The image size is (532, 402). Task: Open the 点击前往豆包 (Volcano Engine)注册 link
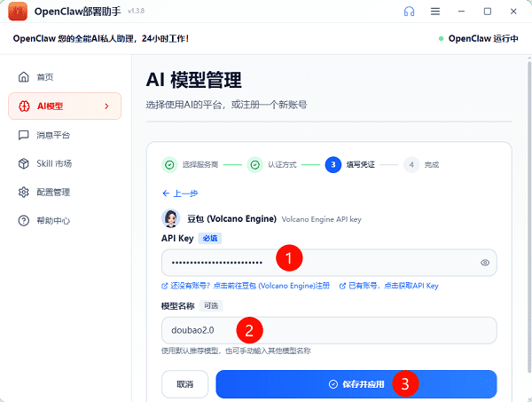[x=246, y=286]
